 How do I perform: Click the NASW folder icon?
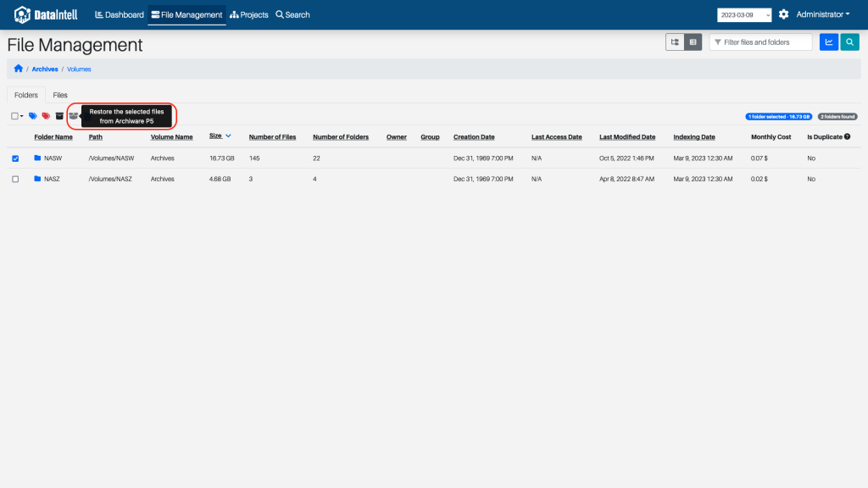pos(37,158)
